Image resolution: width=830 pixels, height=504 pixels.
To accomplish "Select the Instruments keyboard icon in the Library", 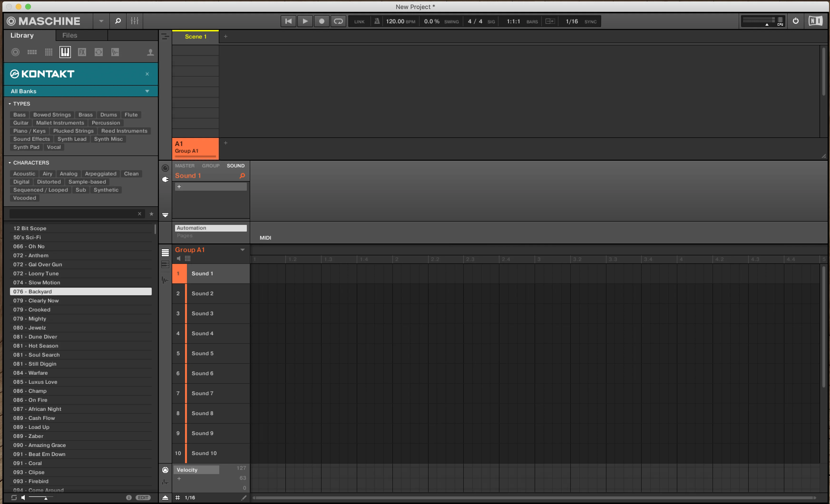I will pyautogui.click(x=65, y=52).
